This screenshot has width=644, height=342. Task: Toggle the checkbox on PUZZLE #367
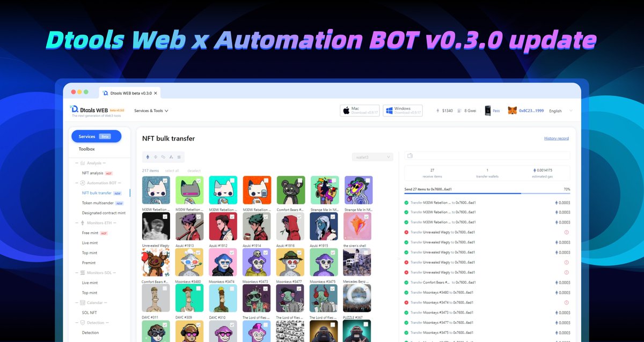click(x=367, y=289)
